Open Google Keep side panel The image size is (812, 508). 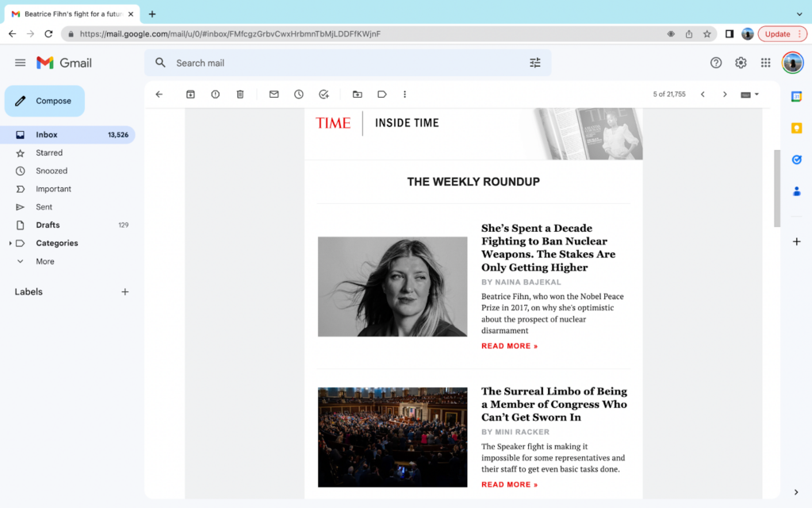click(796, 128)
